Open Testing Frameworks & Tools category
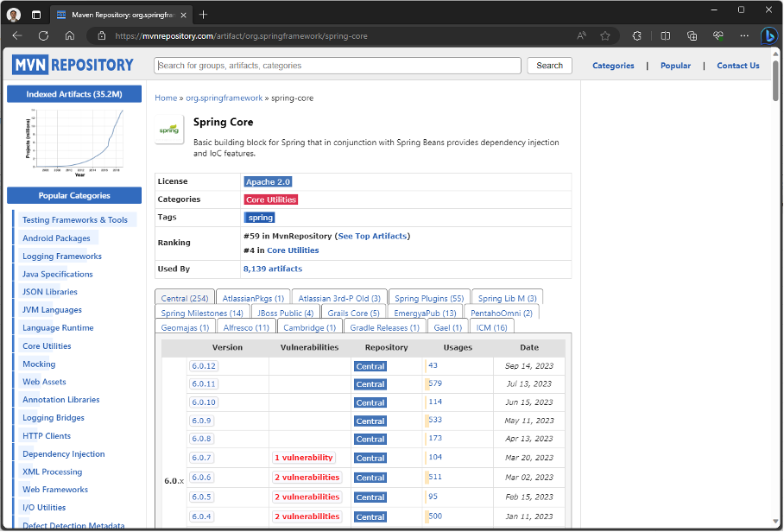The height and width of the screenshot is (532, 784). click(75, 220)
